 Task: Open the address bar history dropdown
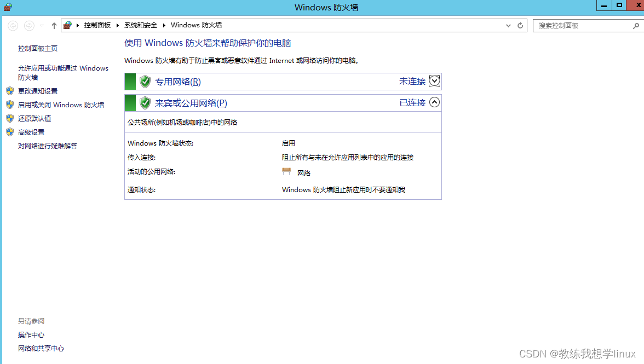pyautogui.click(x=508, y=25)
